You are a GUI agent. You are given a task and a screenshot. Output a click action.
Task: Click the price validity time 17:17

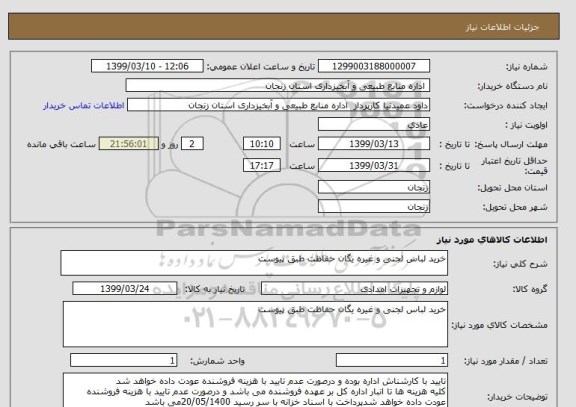tap(262, 165)
